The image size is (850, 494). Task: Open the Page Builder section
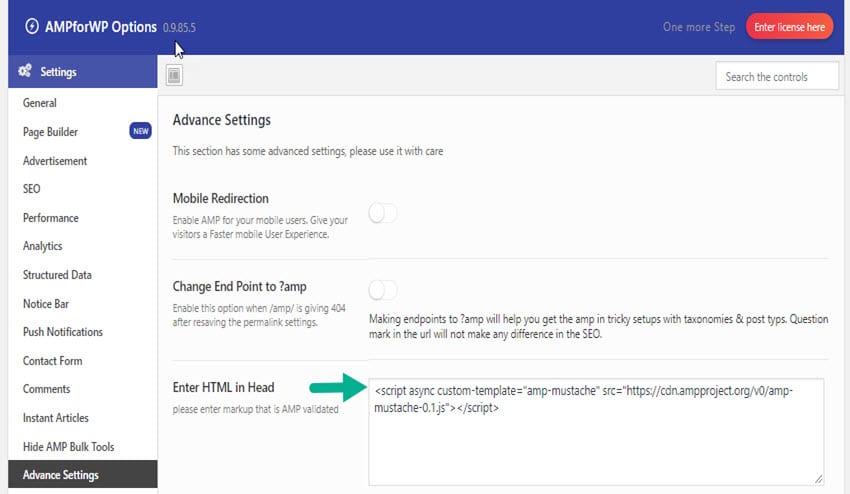(x=50, y=132)
